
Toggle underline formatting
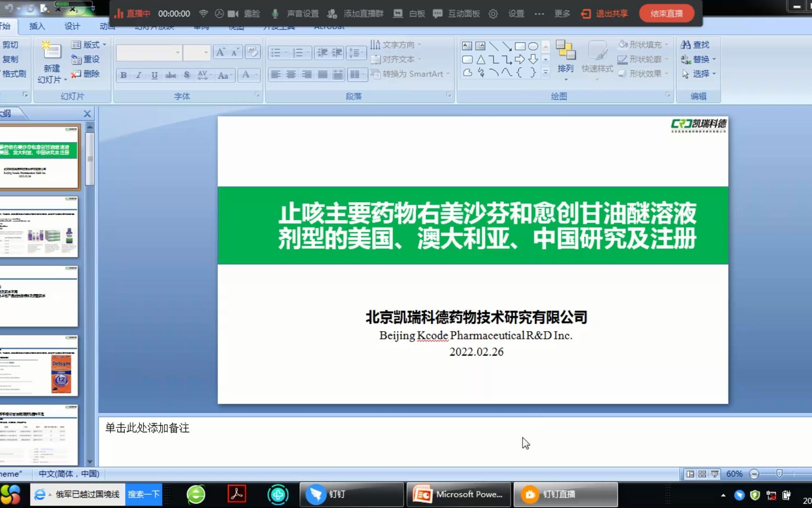coord(154,75)
